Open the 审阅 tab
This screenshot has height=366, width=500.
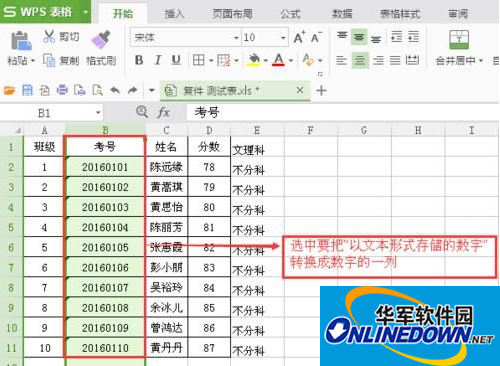pos(458,14)
